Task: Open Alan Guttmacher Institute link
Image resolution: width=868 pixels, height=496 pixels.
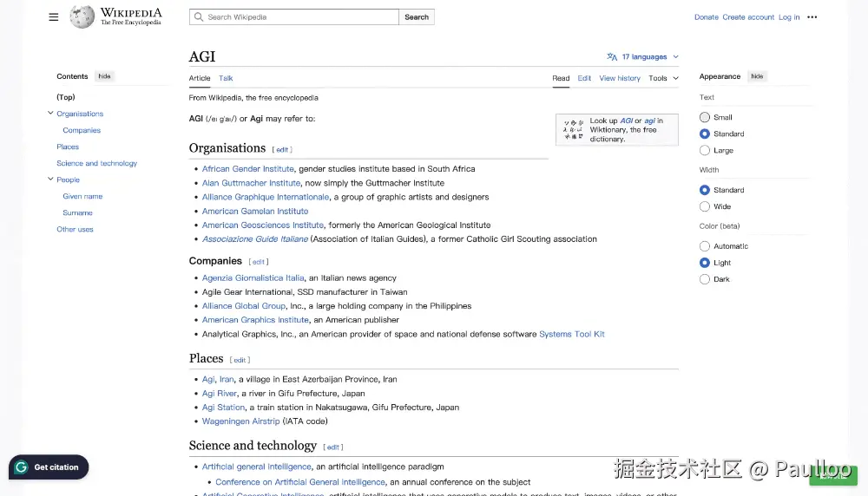Action: click(251, 183)
